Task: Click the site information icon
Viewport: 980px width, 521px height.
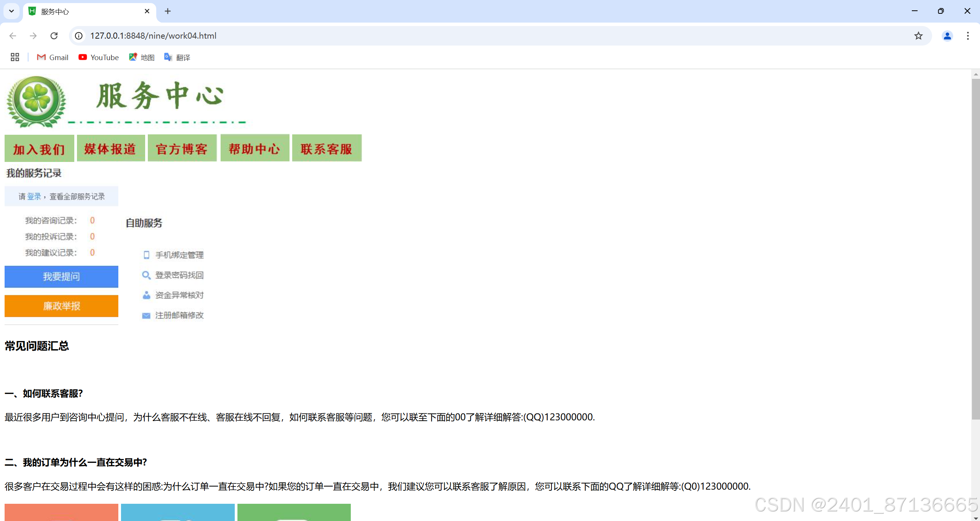Action: 79,36
